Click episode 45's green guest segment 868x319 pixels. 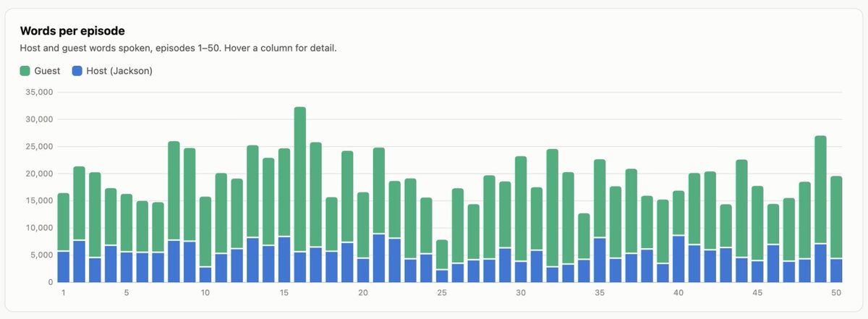[x=757, y=224]
